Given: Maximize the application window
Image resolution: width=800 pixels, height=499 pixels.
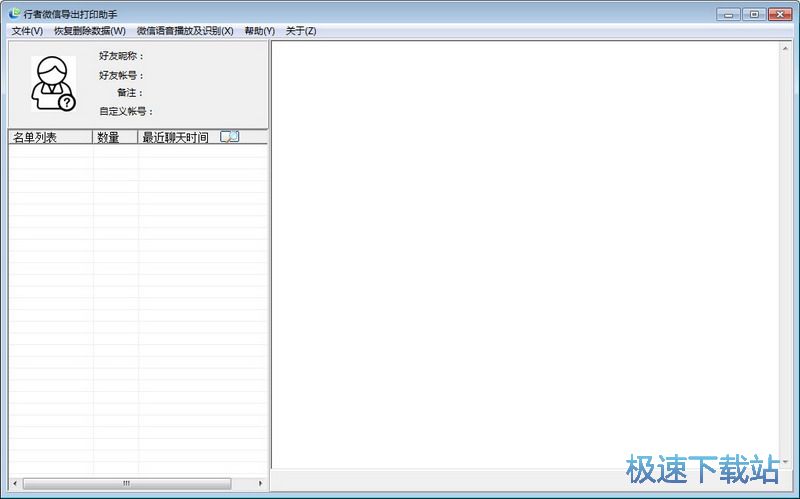Looking at the screenshot, I should pyautogui.click(x=753, y=14).
